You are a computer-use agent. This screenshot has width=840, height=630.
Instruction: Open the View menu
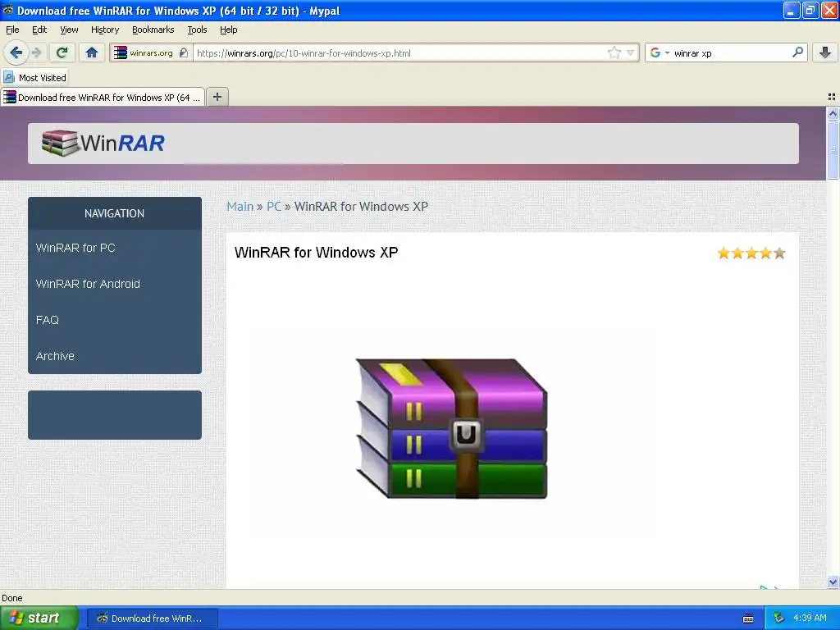pyautogui.click(x=69, y=30)
